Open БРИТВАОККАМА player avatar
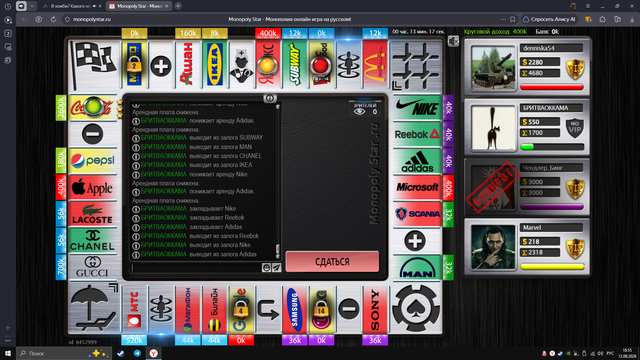The width and height of the screenshot is (640, 360). pyautogui.click(x=493, y=127)
